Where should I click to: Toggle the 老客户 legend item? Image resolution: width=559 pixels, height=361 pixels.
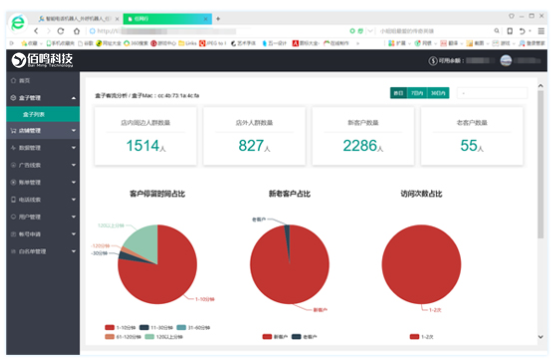tap(304, 337)
